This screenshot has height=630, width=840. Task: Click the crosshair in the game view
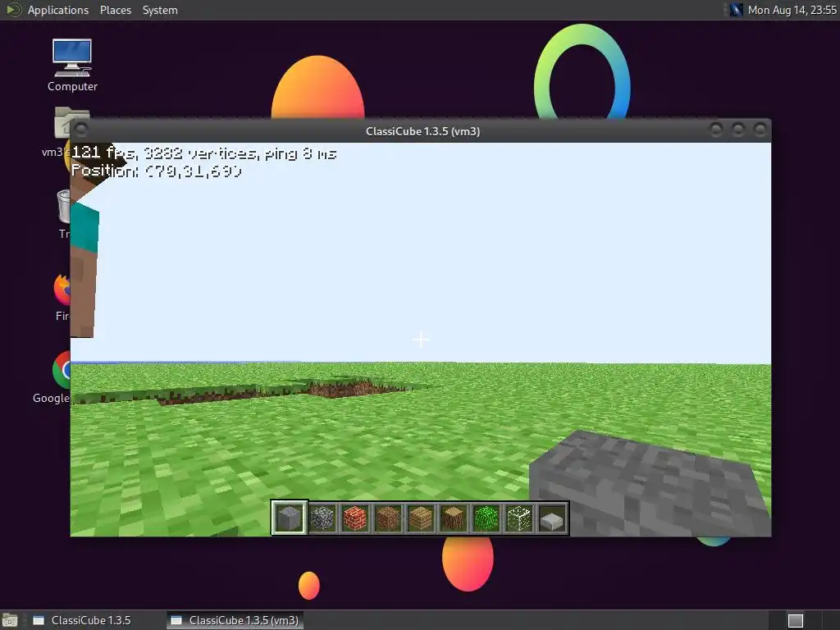tap(421, 340)
